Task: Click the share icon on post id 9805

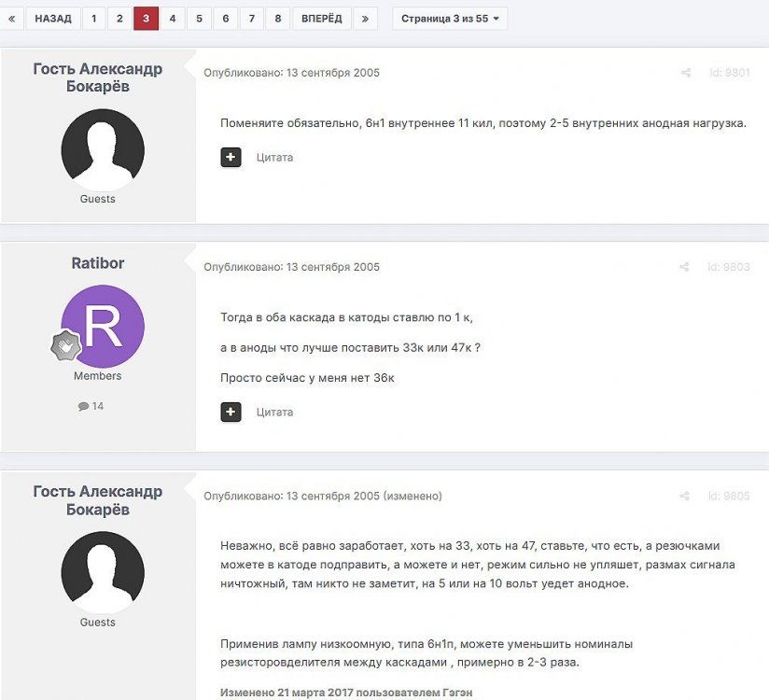Action: pos(685,497)
